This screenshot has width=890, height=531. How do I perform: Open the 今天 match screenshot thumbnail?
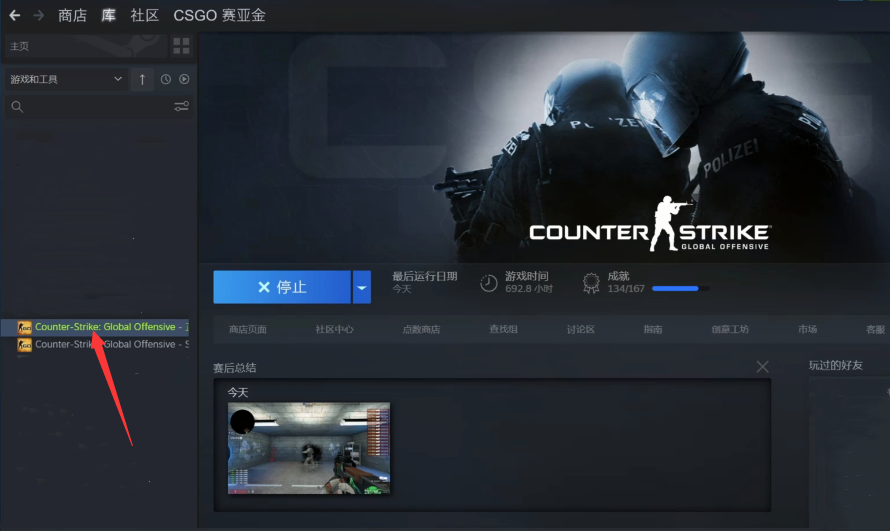(x=309, y=448)
